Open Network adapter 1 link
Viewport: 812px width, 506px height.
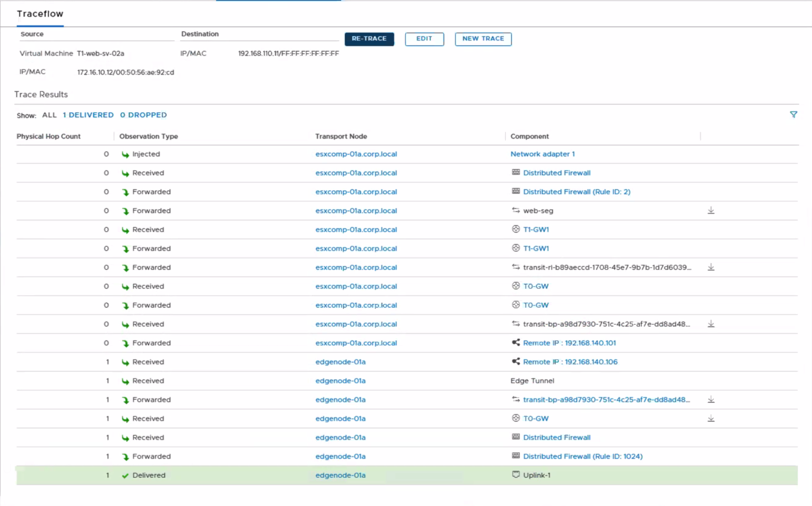coord(542,154)
